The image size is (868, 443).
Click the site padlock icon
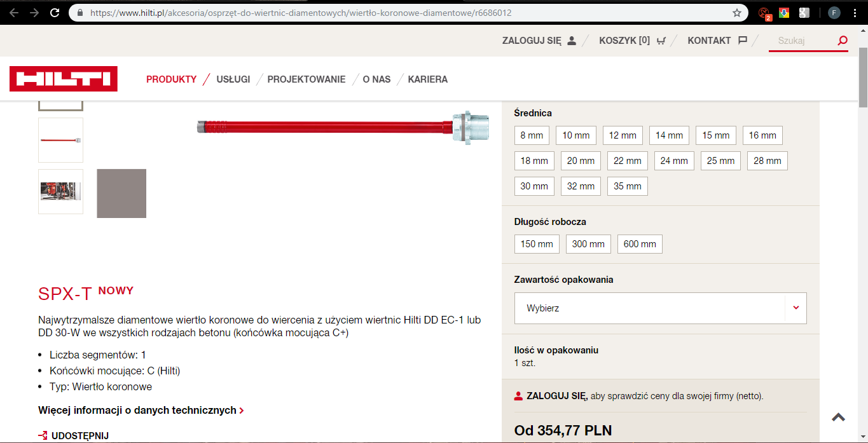tap(79, 13)
